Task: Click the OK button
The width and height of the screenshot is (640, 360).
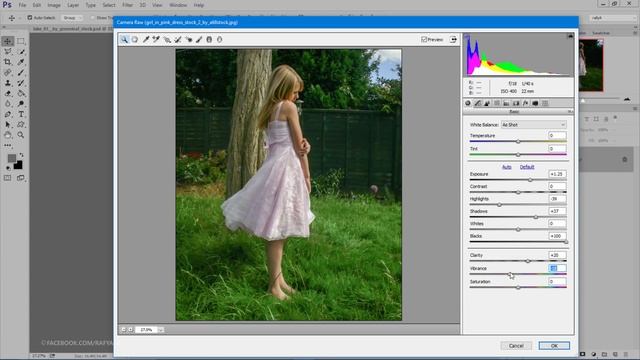Action: click(554, 346)
